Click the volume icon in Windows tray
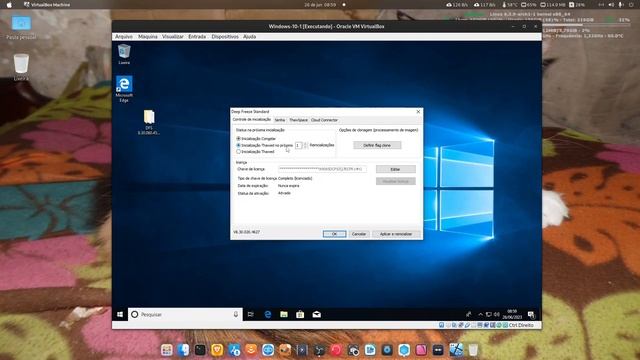The image size is (640, 360). point(497,314)
